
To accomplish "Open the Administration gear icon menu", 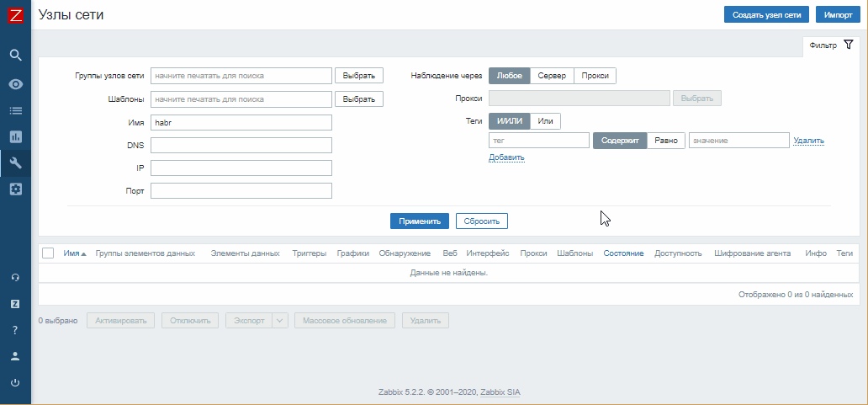I will coord(16,189).
